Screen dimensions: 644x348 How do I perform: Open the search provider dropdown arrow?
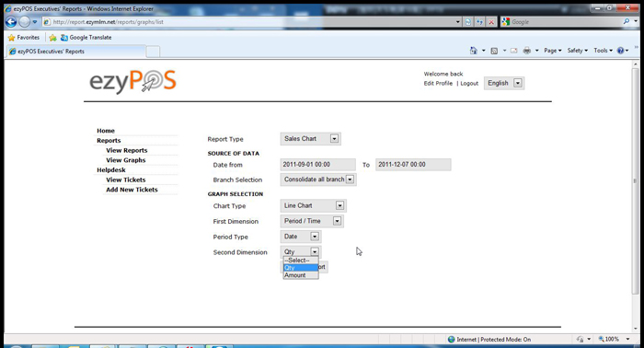(637, 21)
